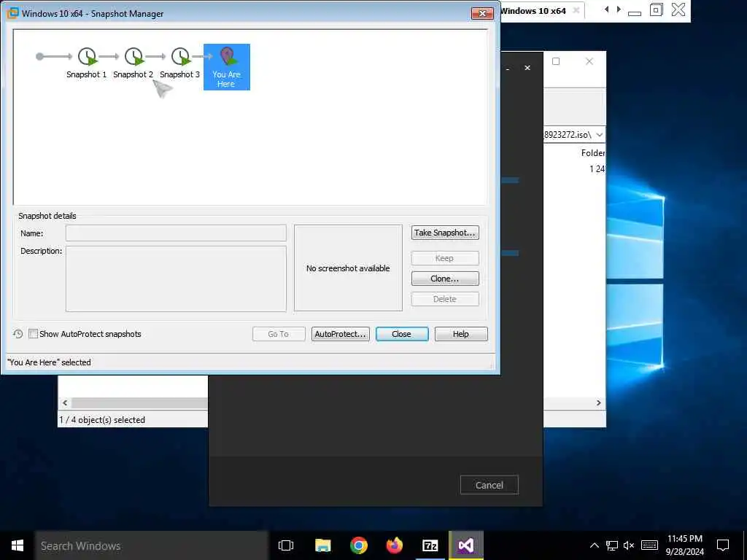
Task: Click the VMware icon in Snapshot Manager title bar
Action: 13,13
